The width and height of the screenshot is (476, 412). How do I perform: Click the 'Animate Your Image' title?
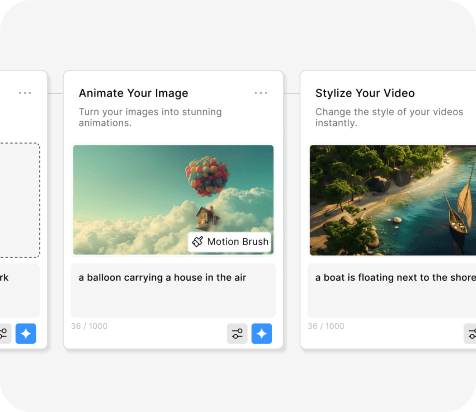[133, 93]
